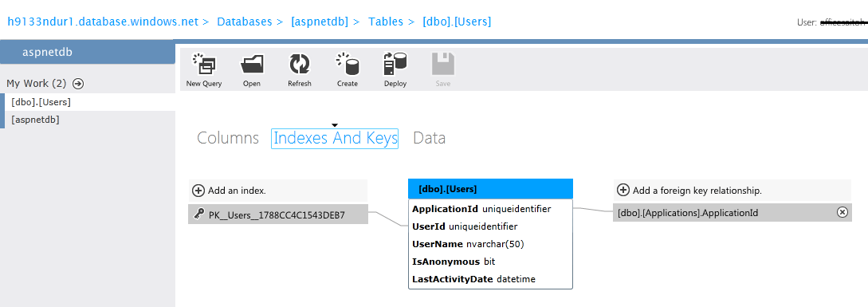This screenshot has height=307, width=868.
Task: Click the Deploy toolbar icon
Action: point(395,65)
